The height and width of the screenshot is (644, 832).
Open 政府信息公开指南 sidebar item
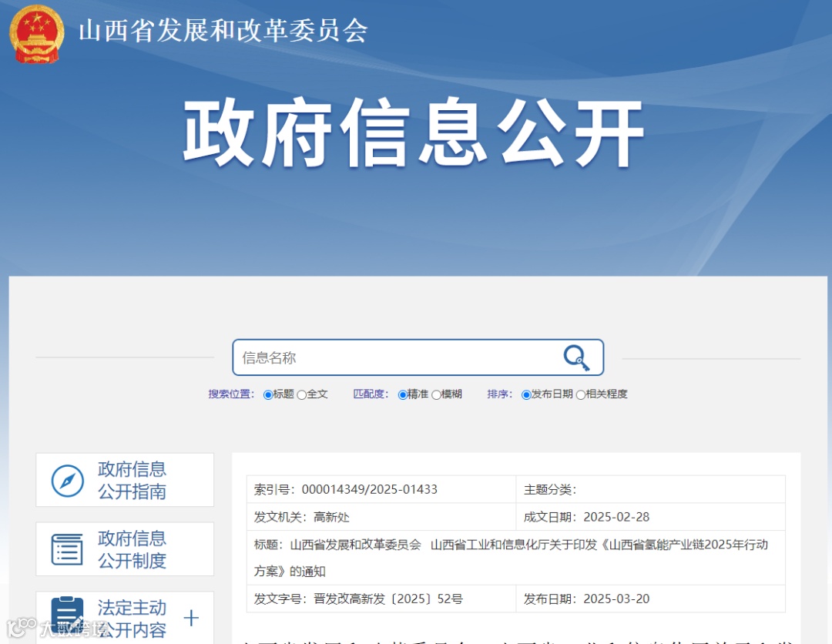pos(125,480)
